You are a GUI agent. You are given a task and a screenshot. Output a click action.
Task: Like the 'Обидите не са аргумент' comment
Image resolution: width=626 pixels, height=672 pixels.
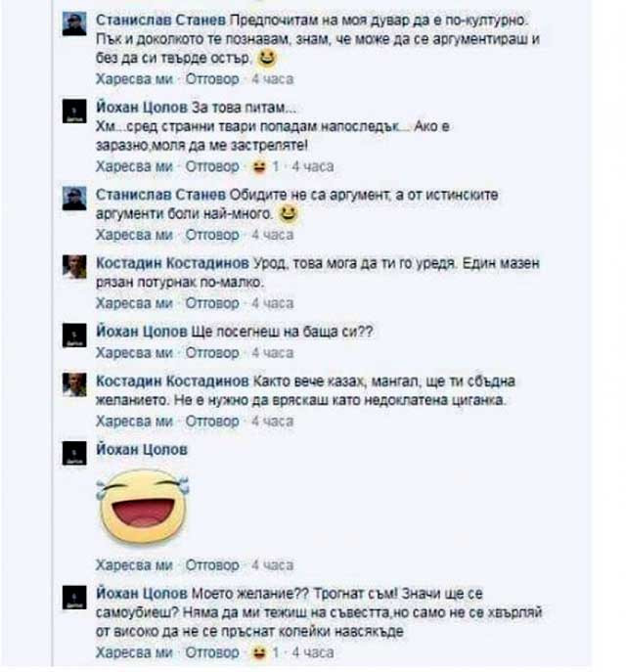(134, 236)
